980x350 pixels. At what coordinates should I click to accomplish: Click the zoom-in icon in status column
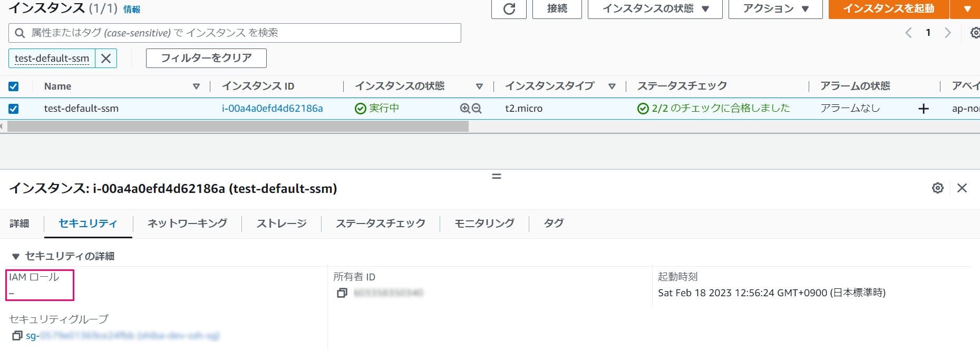[464, 108]
